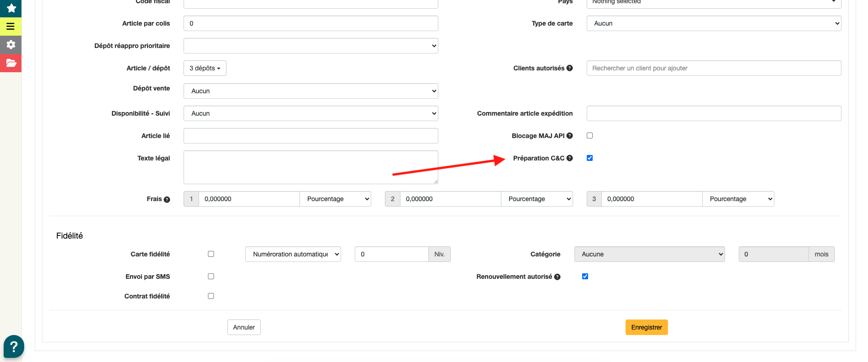Click the Annuler button
The image size is (868, 362).
(244, 327)
